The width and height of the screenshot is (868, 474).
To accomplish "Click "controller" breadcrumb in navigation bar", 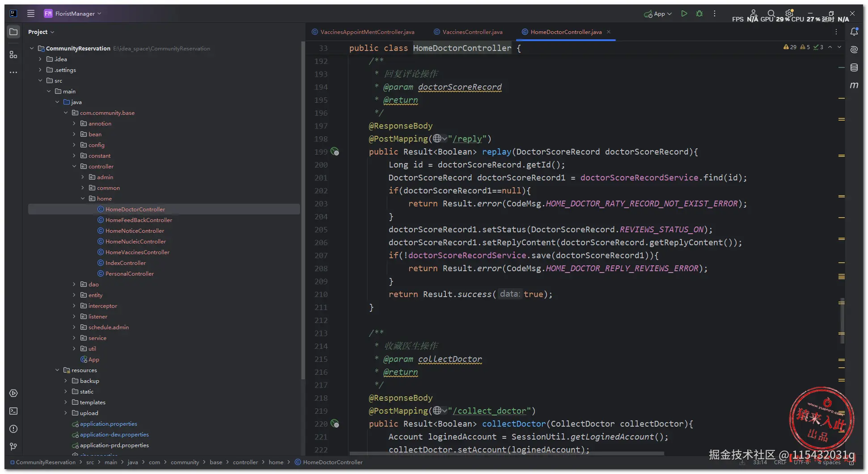I will [x=245, y=462].
